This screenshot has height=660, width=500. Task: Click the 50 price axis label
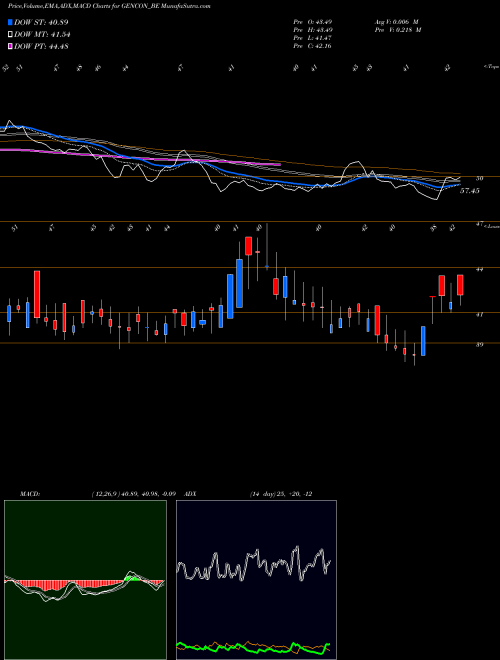(479, 178)
